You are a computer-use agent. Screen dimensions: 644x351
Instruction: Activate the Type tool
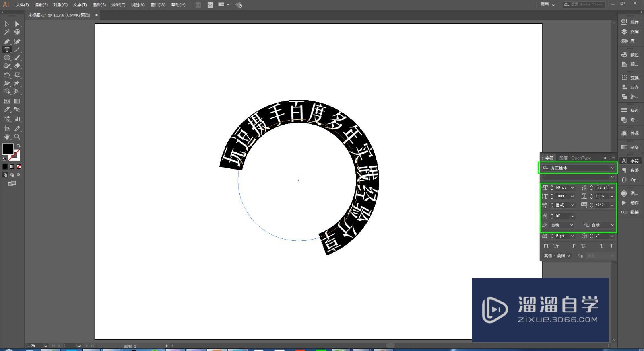point(7,50)
